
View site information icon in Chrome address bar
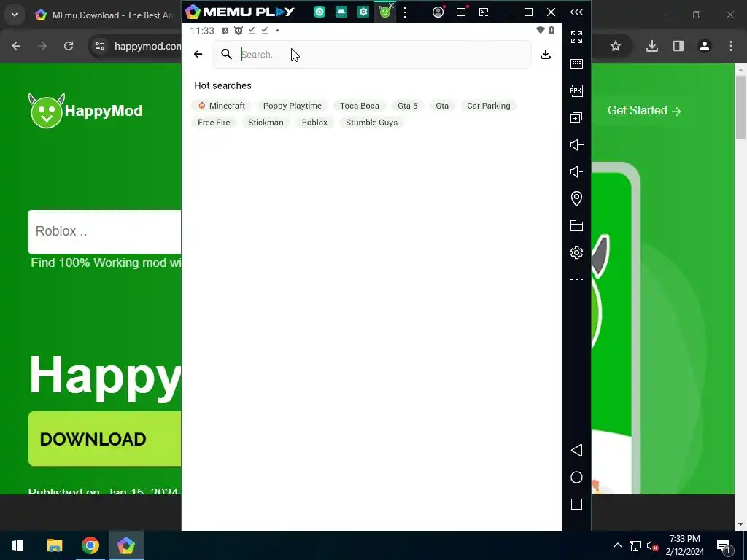click(x=99, y=46)
